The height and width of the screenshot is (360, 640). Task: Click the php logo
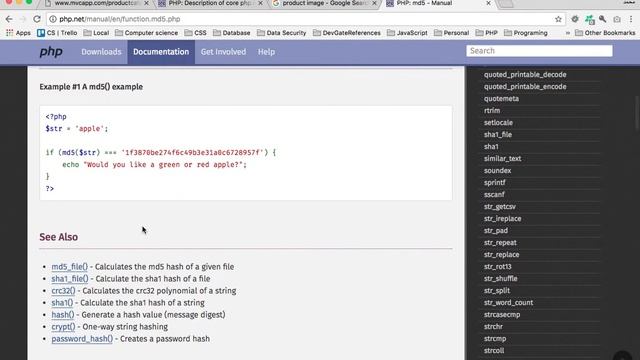click(51, 52)
